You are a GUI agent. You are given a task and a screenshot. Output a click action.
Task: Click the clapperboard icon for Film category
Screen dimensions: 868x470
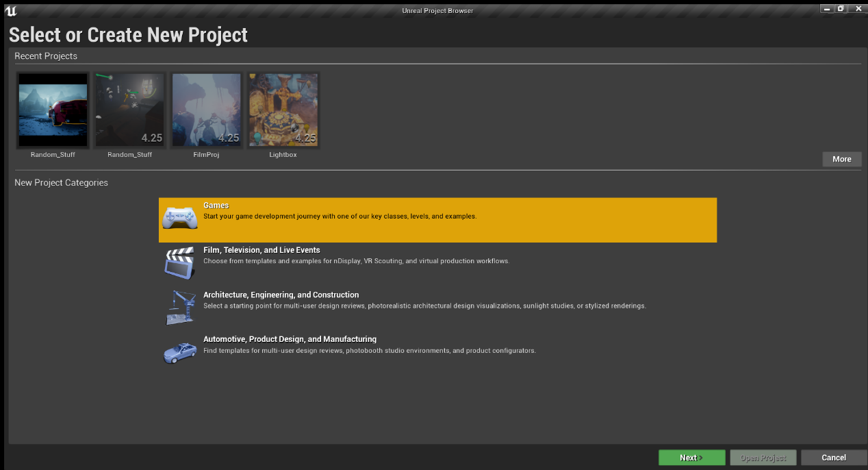click(x=179, y=263)
